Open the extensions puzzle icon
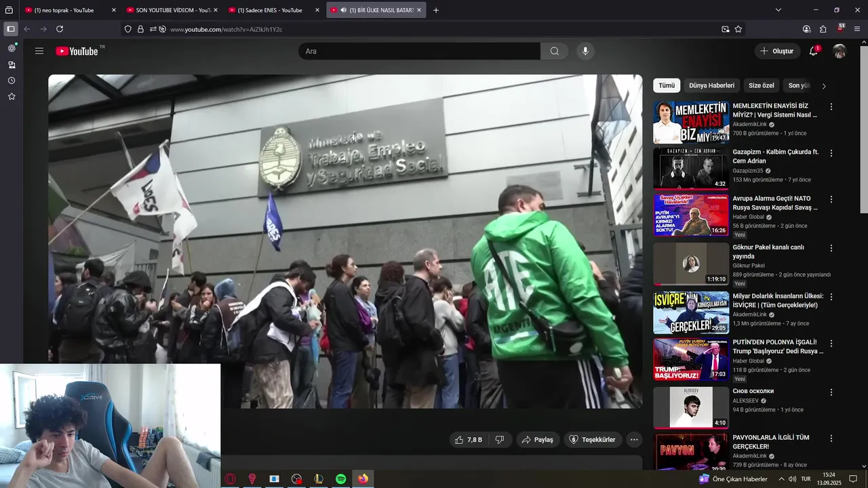The image size is (868, 488). [823, 29]
